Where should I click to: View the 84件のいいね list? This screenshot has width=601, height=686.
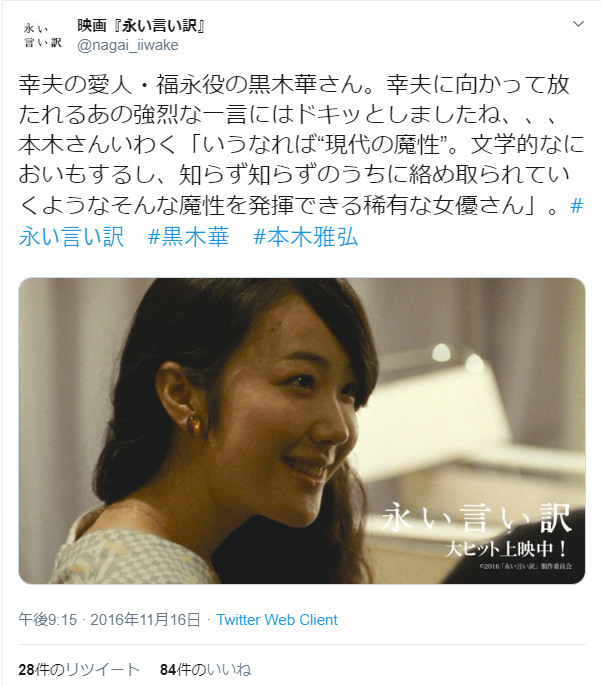205,669
